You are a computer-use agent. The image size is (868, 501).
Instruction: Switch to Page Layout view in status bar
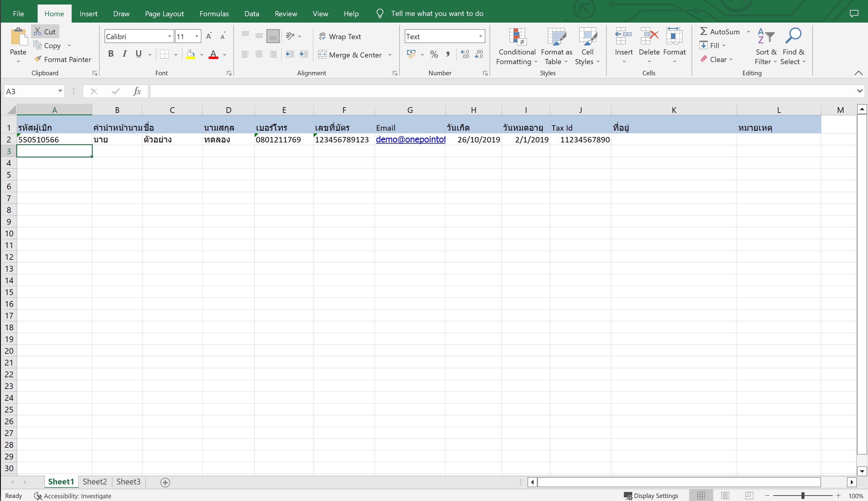click(725, 496)
